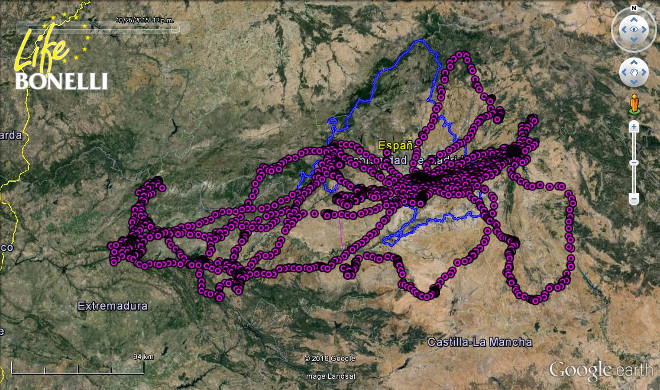660x390 pixels.
Task: Click the Google Earth logo
Action: (x=601, y=370)
